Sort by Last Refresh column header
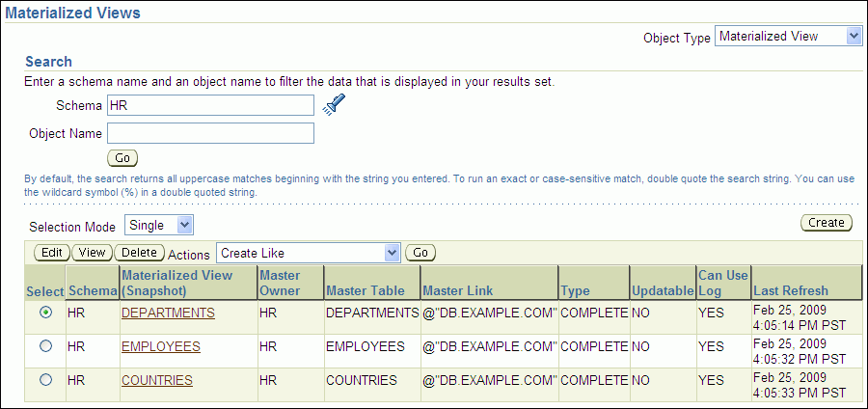 (791, 290)
